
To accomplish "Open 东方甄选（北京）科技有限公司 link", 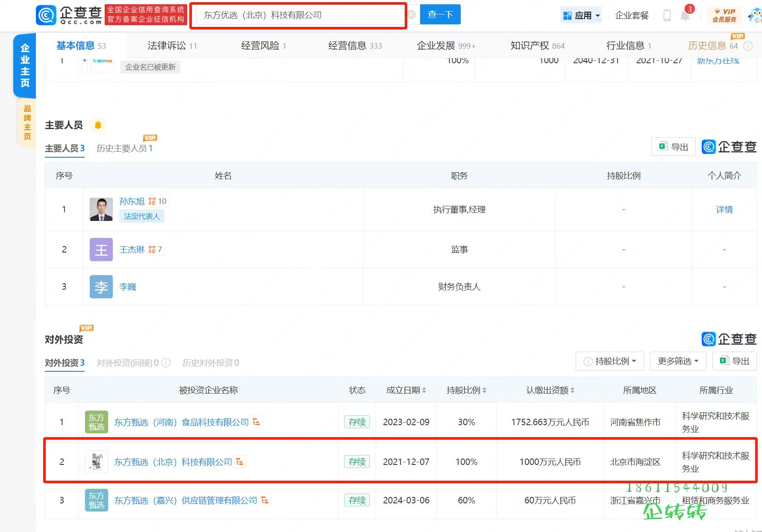I will [x=173, y=462].
